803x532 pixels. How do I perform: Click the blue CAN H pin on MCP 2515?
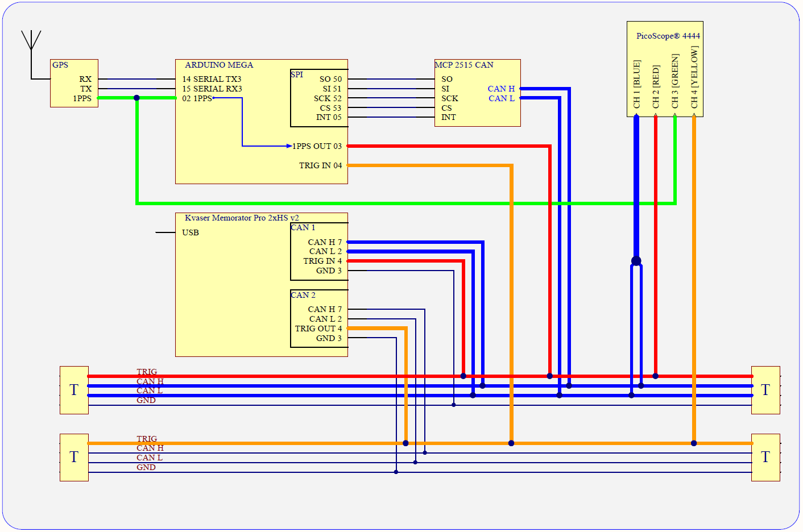tap(501, 89)
